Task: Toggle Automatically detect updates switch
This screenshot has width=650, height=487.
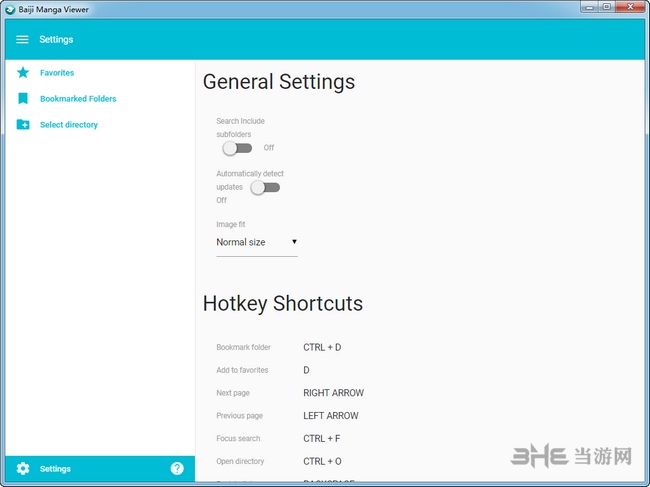Action: coord(265,187)
